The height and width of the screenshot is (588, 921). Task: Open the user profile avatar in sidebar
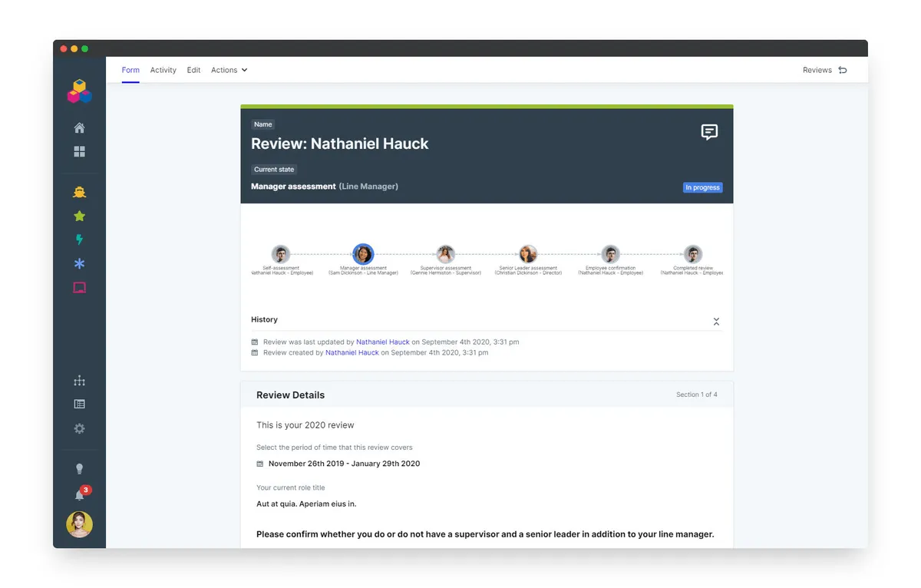coord(79,524)
